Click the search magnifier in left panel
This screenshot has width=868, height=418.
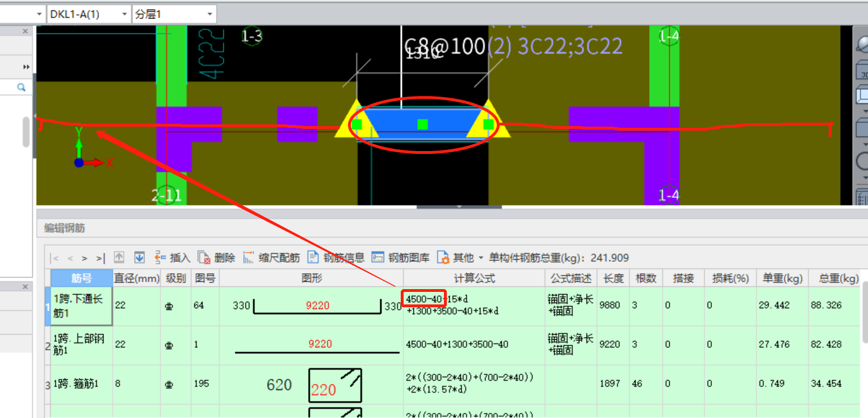coord(22,87)
